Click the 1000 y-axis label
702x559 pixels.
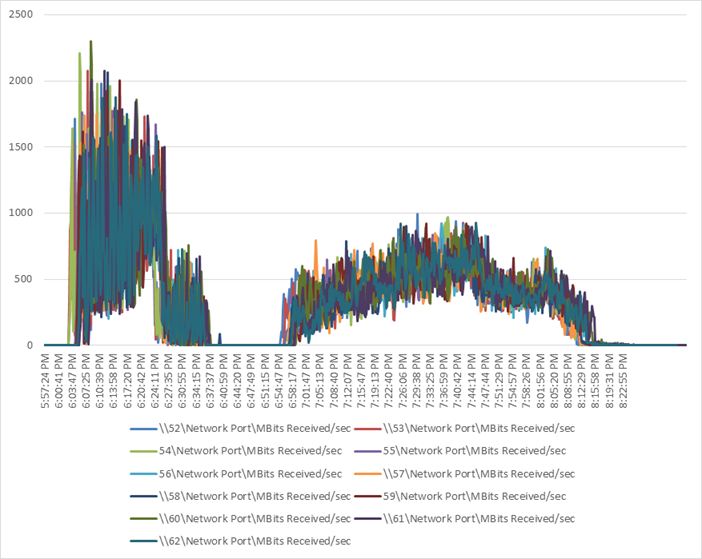(21, 213)
